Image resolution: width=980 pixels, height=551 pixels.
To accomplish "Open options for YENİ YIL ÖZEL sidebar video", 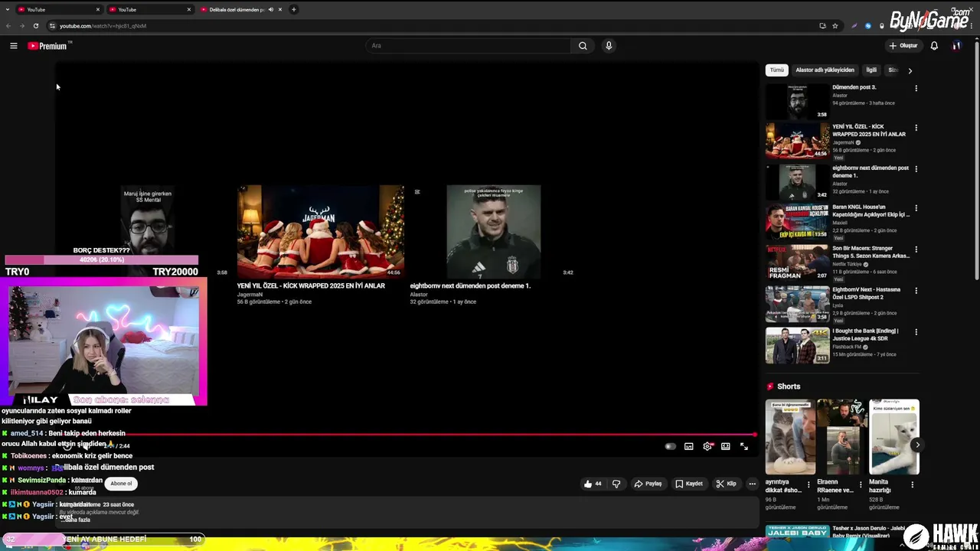I will click(916, 128).
